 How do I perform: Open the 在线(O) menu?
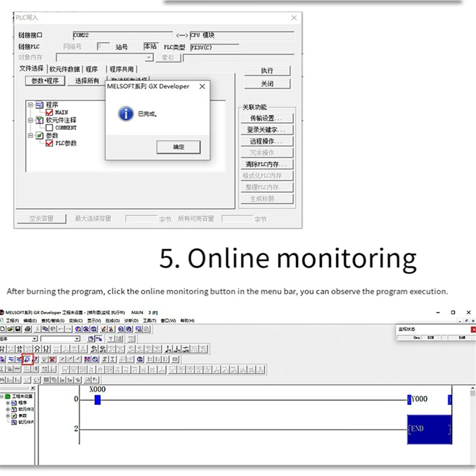112,321
